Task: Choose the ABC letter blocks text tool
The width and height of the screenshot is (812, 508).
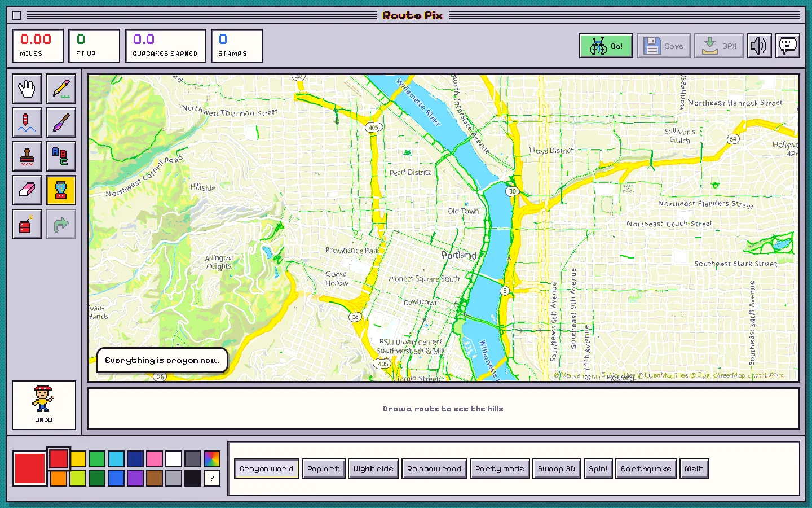Action: coord(61,156)
